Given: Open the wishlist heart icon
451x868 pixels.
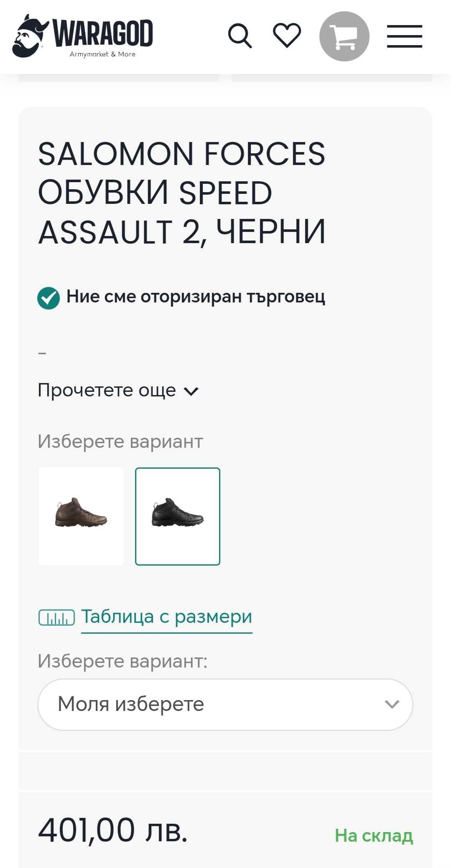Looking at the screenshot, I should tap(287, 36).
